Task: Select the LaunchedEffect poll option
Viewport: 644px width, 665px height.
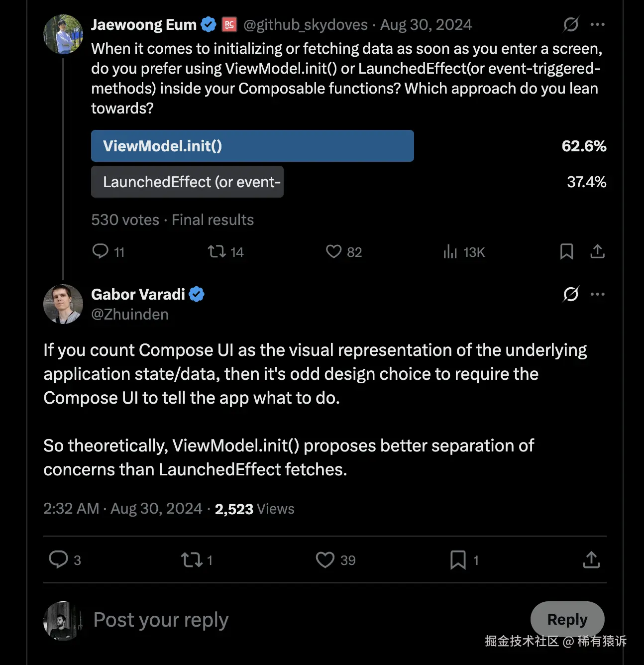Action: 187,182
